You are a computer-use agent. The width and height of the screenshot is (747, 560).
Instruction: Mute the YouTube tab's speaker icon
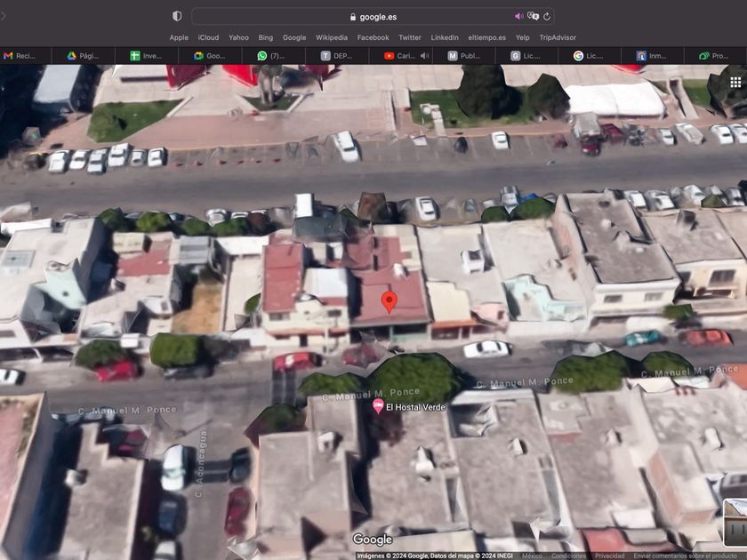click(424, 55)
